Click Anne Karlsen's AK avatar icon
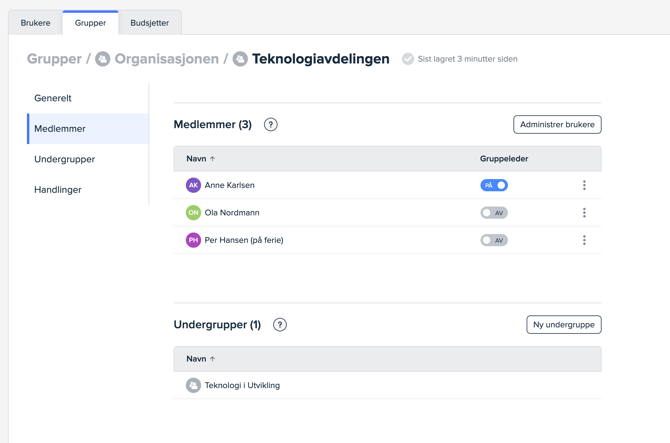This screenshot has width=670, height=443. pyautogui.click(x=193, y=185)
